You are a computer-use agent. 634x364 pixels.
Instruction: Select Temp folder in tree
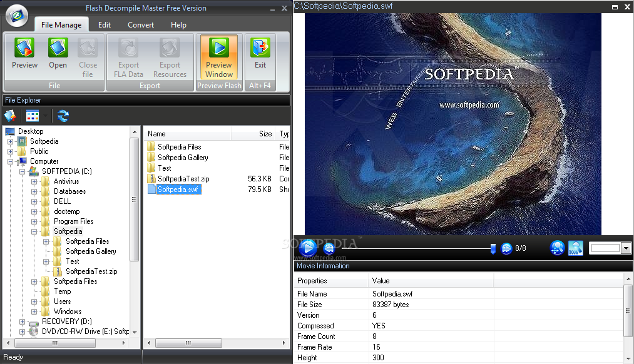coord(62,291)
